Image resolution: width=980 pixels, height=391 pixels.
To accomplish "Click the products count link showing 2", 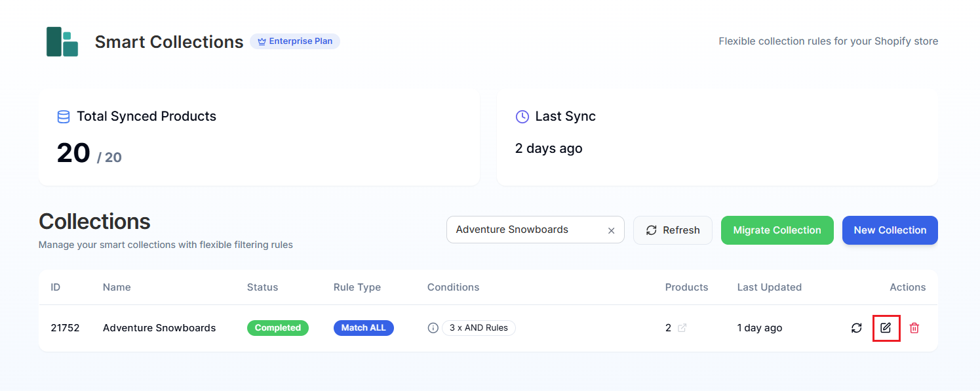I will pos(668,327).
